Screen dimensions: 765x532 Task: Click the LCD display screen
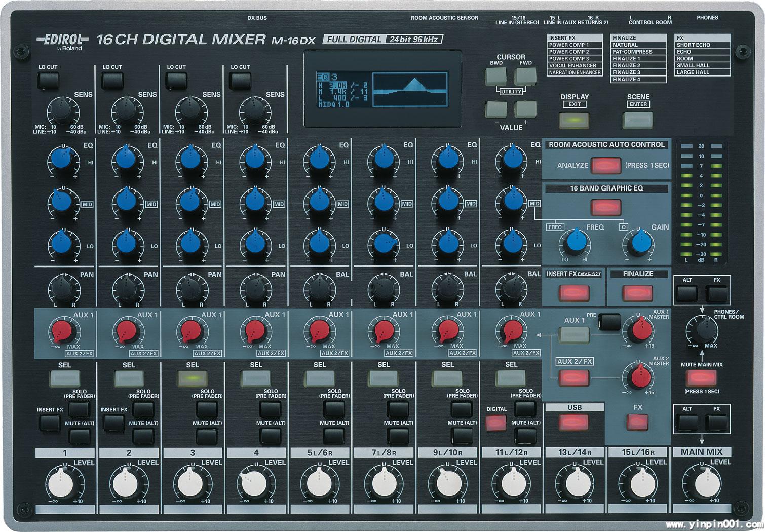[x=382, y=89]
